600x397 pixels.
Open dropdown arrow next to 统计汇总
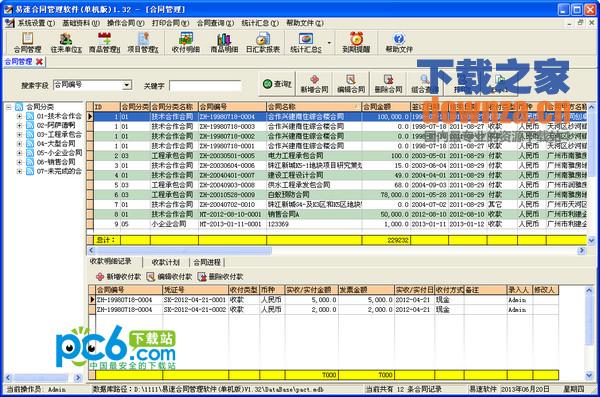(x=329, y=43)
